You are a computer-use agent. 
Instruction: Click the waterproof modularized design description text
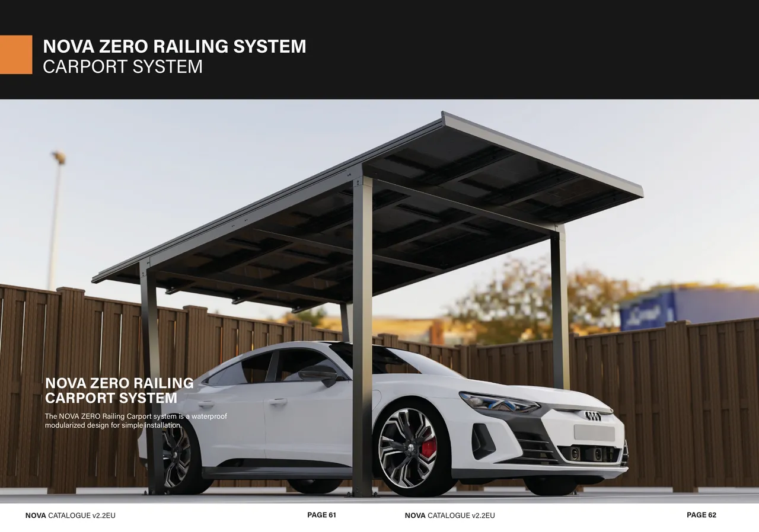click(x=136, y=421)
